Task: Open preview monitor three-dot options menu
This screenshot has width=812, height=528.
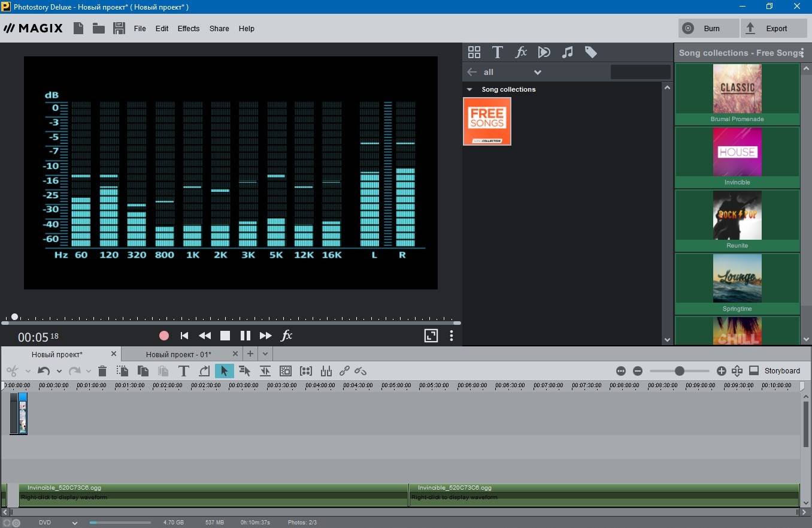Action: point(452,336)
